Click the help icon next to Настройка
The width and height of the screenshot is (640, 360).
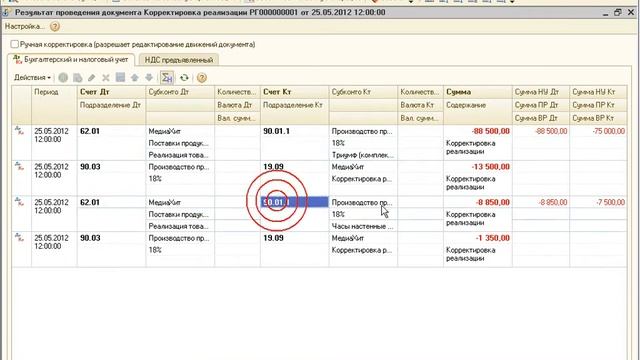point(55,27)
